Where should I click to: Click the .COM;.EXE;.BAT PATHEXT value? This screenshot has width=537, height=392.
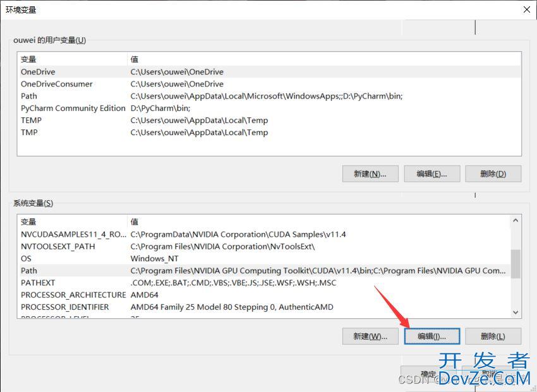click(233, 283)
